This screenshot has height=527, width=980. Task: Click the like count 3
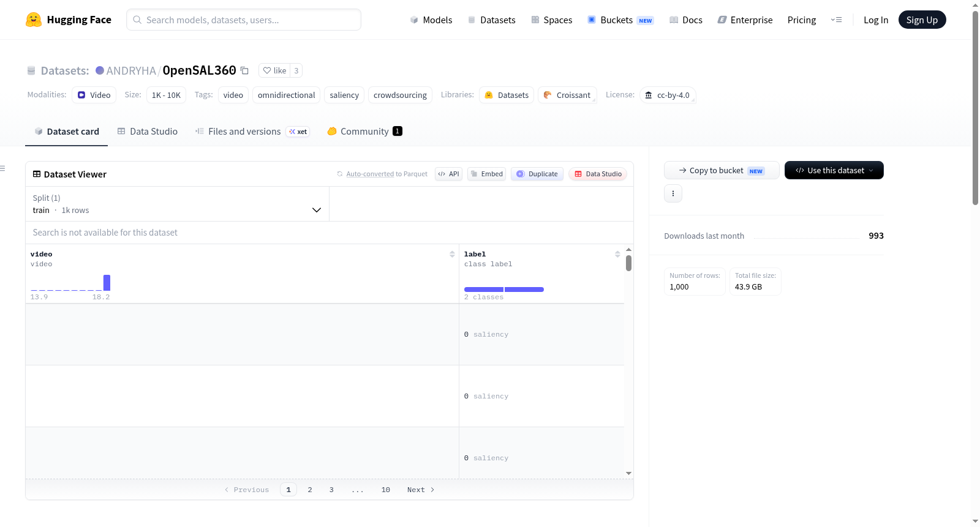point(296,70)
